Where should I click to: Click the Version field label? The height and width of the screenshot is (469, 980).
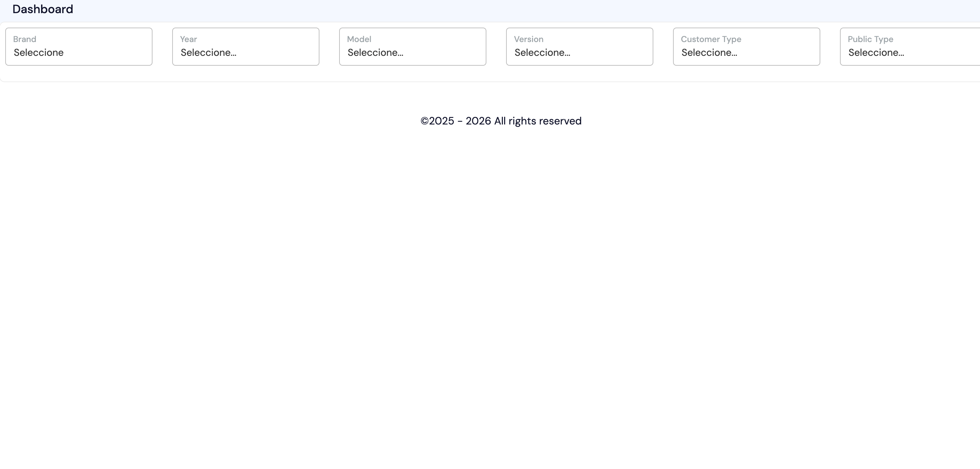529,39
